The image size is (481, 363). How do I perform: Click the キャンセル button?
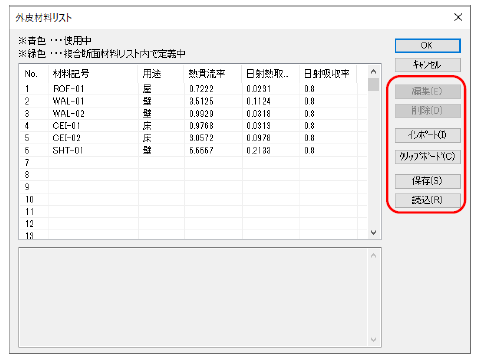[x=428, y=65]
